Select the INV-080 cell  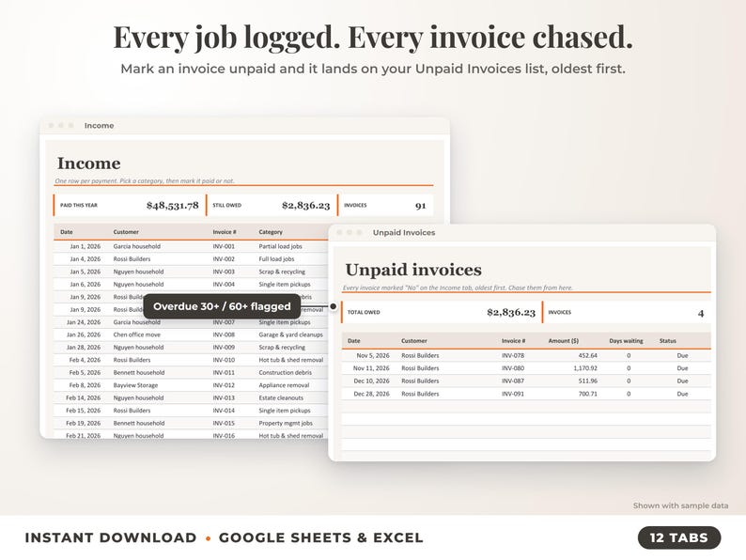click(513, 368)
